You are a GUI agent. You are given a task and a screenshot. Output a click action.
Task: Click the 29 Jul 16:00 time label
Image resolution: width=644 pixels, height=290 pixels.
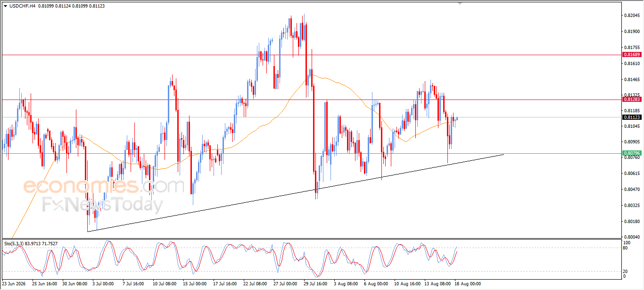coord(316,284)
